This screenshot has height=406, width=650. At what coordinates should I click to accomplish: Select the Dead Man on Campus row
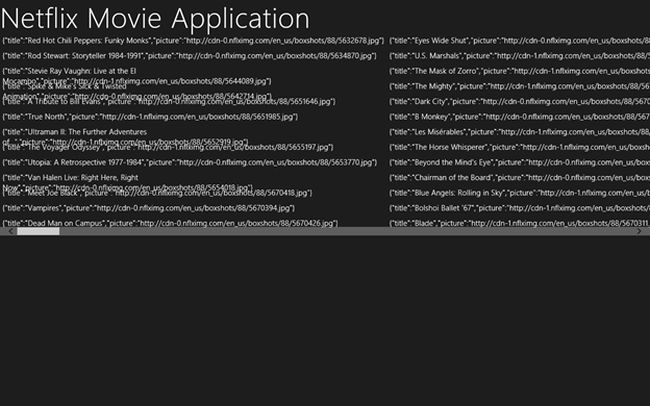tap(170, 223)
